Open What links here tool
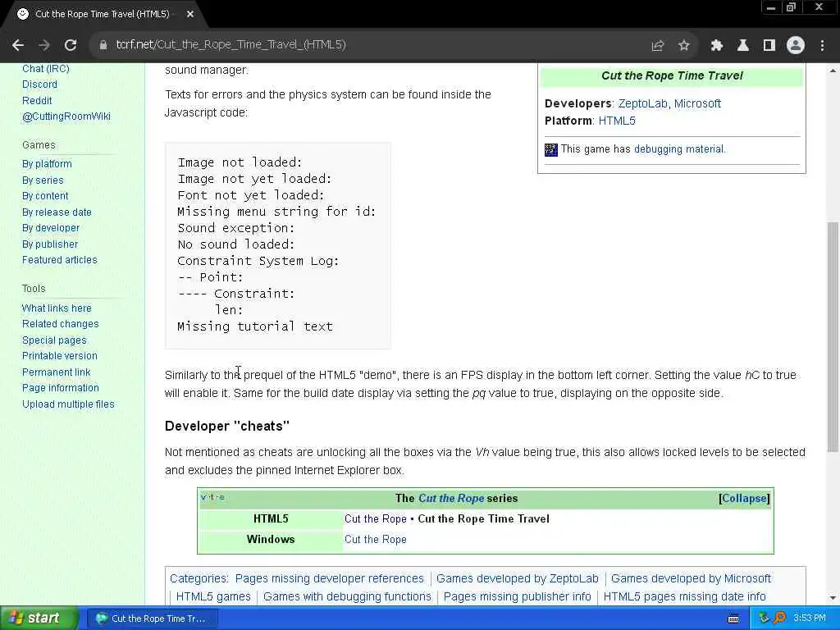 (x=57, y=308)
